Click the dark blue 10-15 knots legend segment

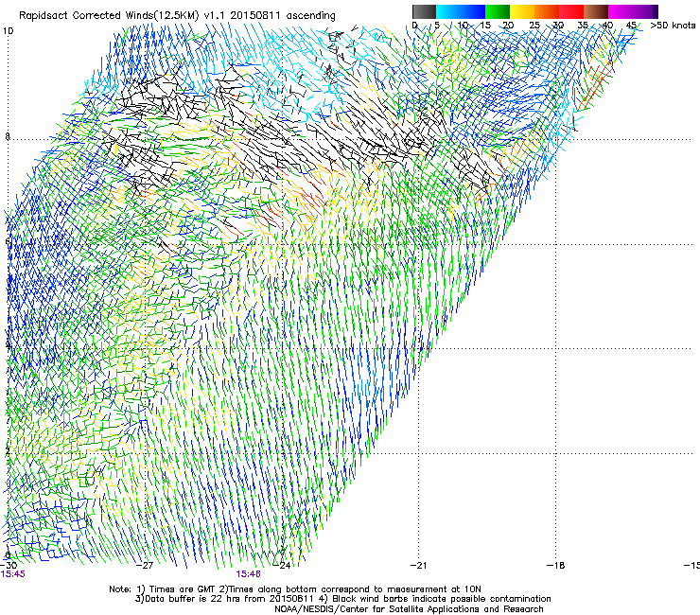pos(473,11)
